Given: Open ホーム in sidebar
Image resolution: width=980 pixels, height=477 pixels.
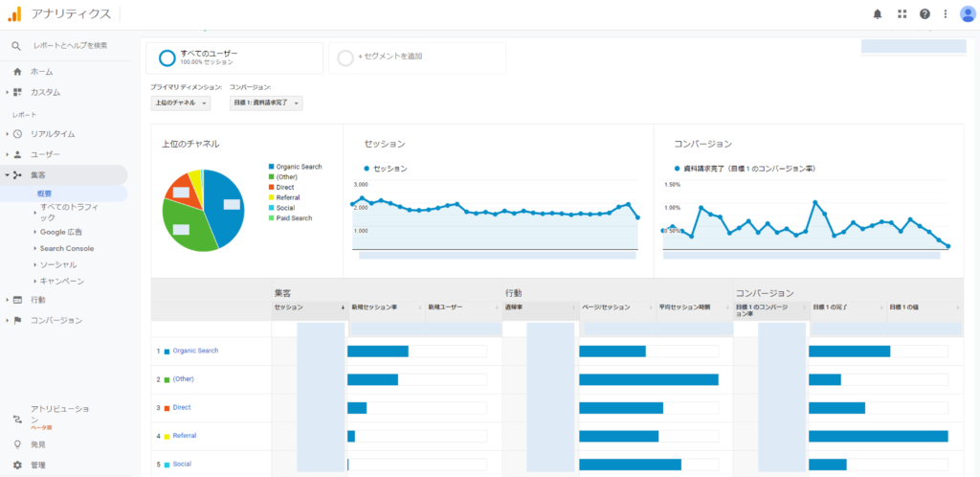Looking at the screenshot, I should click(x=42, y=72).
